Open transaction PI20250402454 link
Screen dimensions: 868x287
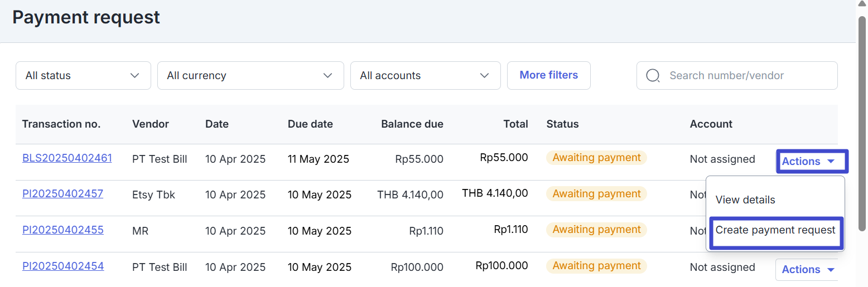point(62,266)
